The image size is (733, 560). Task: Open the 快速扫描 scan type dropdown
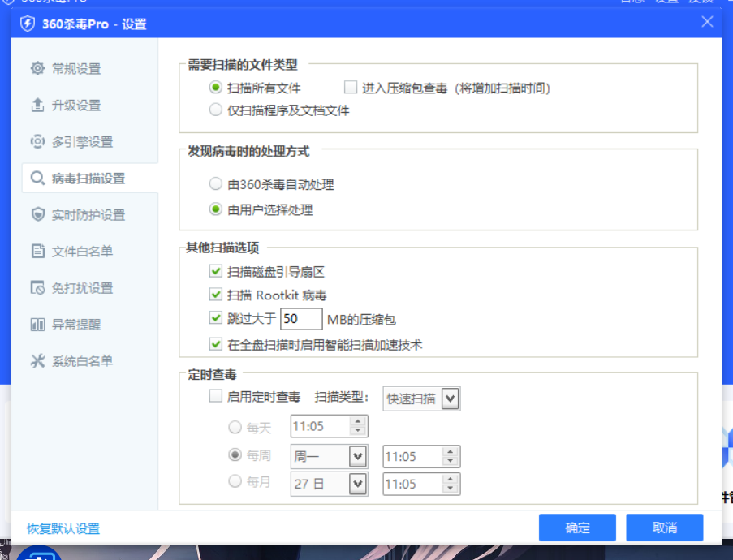(451, 398)
